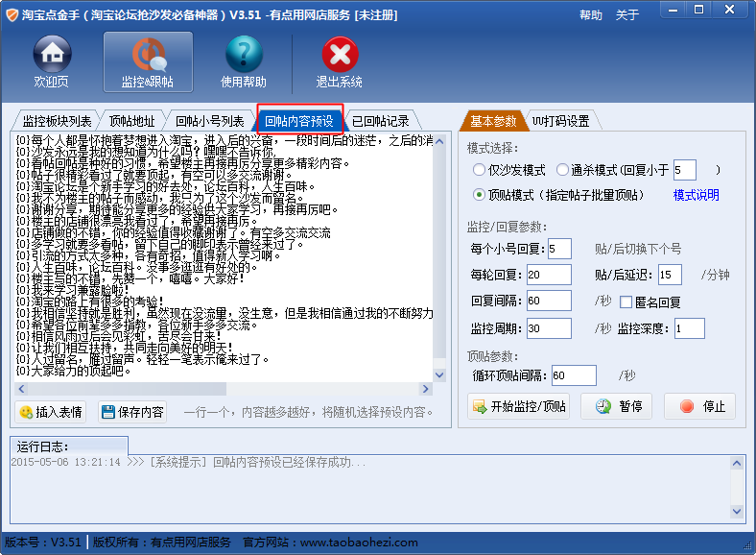The height and width of the screenshot is (555, 756).
Task: Click the 贴/后延迟 input field
Action: [671, 275]
